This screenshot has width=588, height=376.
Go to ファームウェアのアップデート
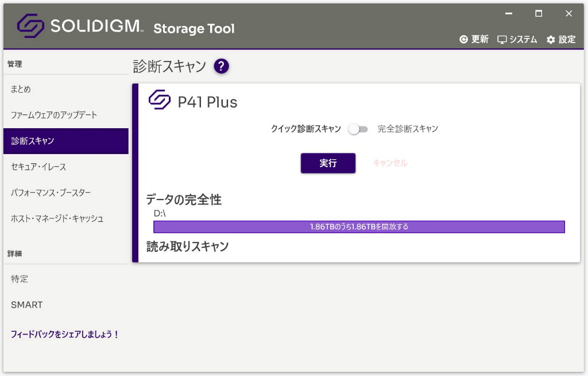tap(66, 115)
